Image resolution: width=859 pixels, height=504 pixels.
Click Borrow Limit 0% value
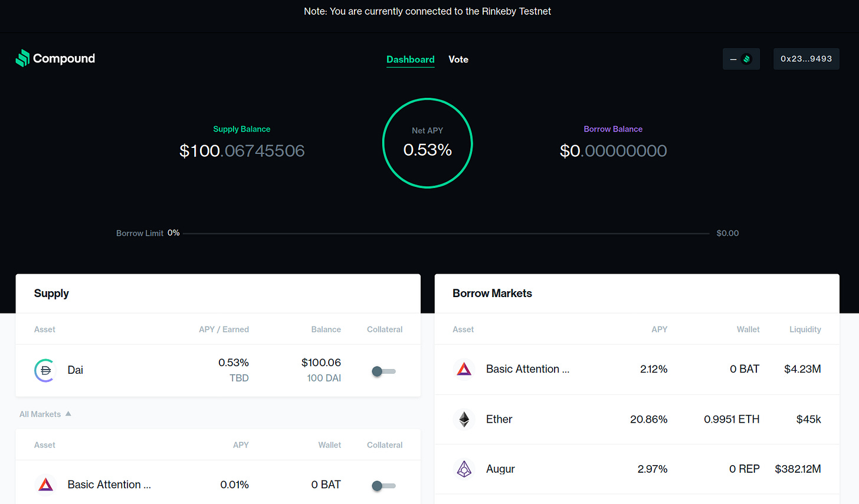[x=173, y=233]
